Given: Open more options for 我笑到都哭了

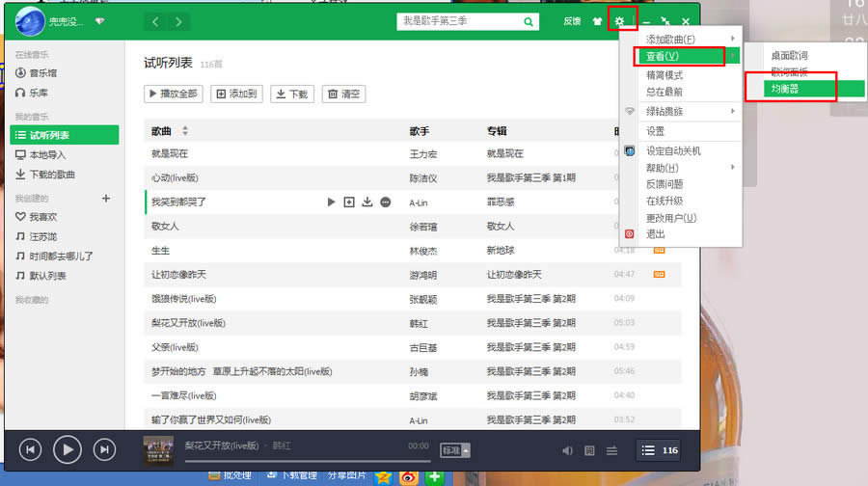Looking at the screenshot, I should tap(386, 202).
